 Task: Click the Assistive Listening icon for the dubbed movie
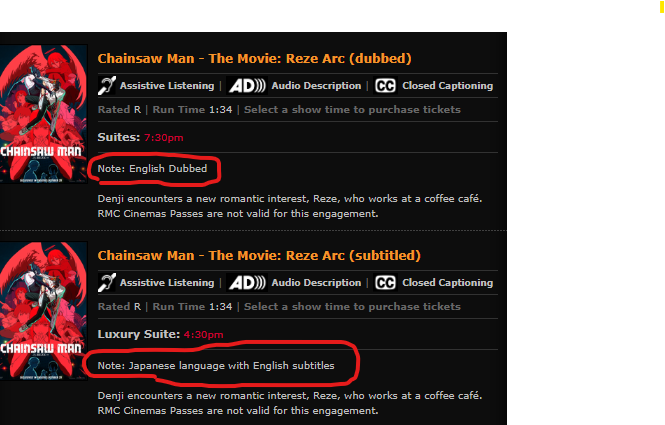(106, 86)
